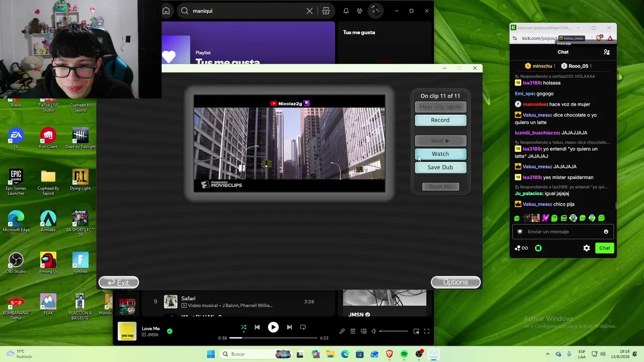Enter Spotify full screen mode
This screenshot has height=362, width=644.
coord(427,331)
